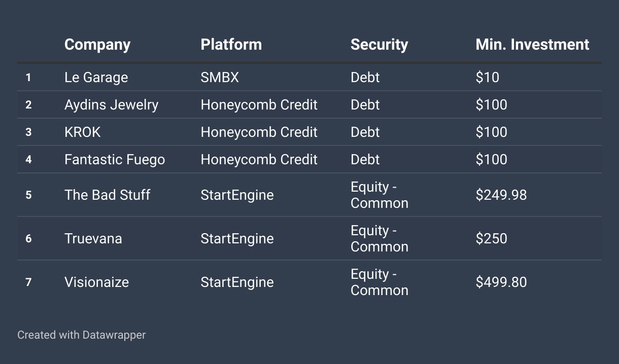
Task: Click the Platform column header
Action: click(x=231, y=45)
